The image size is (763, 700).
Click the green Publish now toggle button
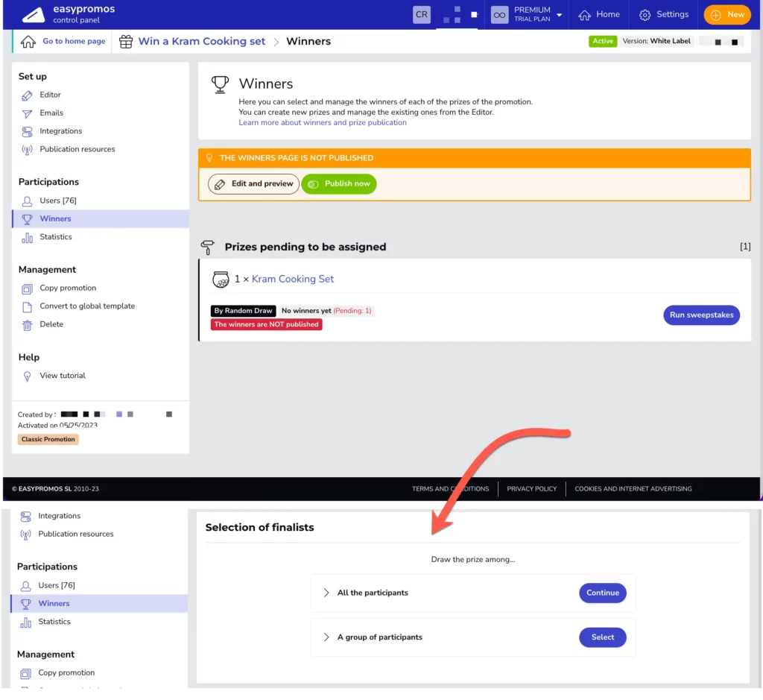point(339,184)
